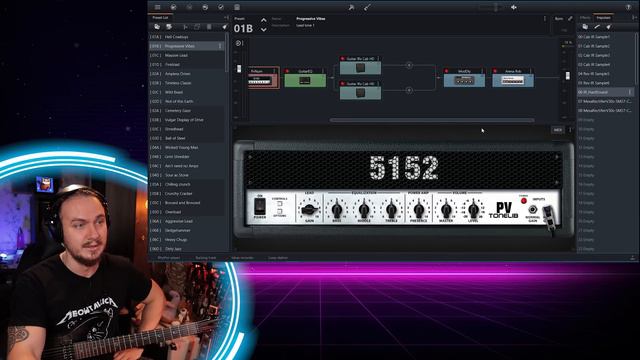640x360 pixels.
Task: Select the Heavy Chugs preset
Action: pyautogui.click(x=187, y=240)
